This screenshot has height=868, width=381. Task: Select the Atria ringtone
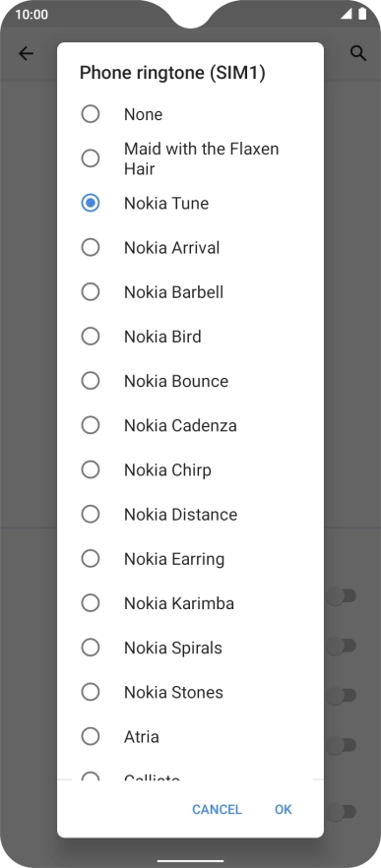(190, 736)
